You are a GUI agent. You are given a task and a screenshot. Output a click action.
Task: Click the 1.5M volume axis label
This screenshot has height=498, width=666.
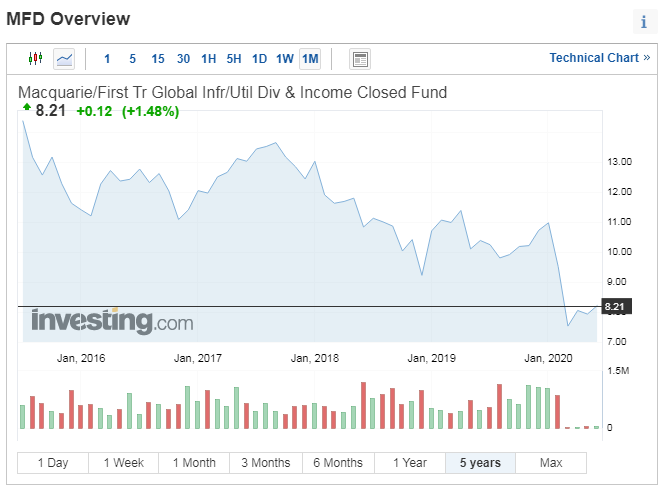click(x=618, y=371)
